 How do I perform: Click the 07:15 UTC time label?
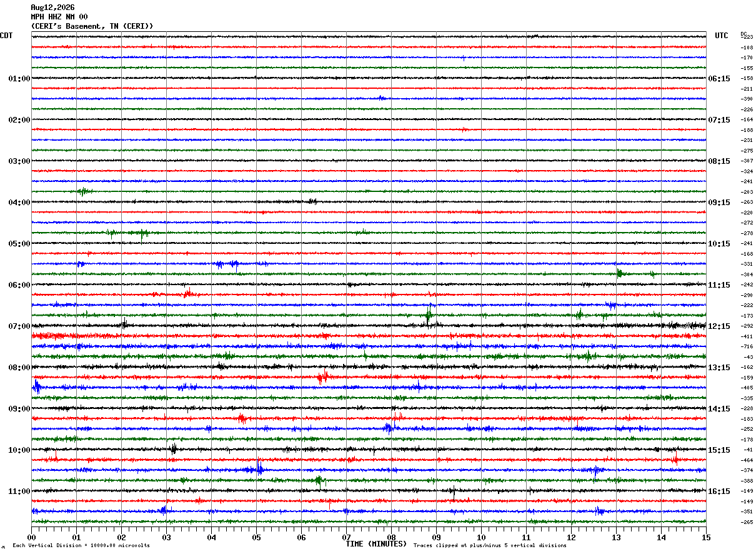(719, 120)
